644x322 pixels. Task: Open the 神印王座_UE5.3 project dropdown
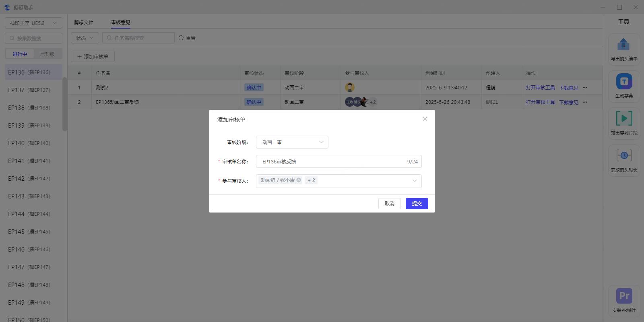click(33, 23)
